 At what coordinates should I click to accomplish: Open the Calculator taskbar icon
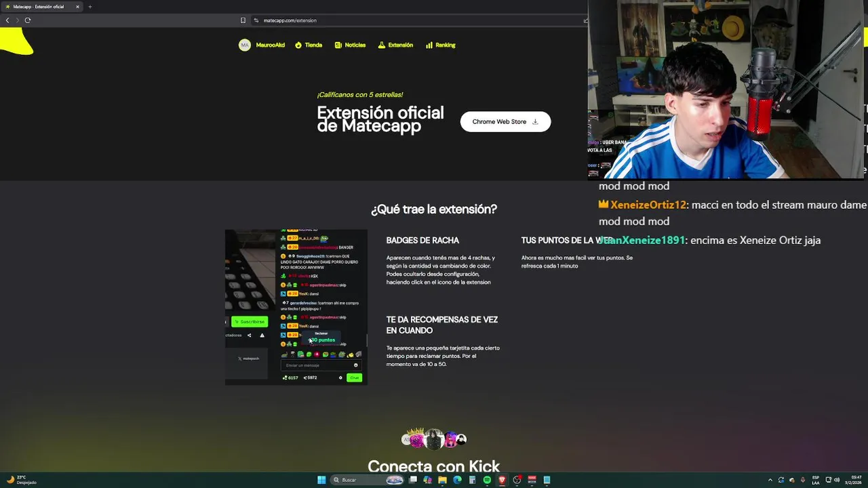point(472,480)
